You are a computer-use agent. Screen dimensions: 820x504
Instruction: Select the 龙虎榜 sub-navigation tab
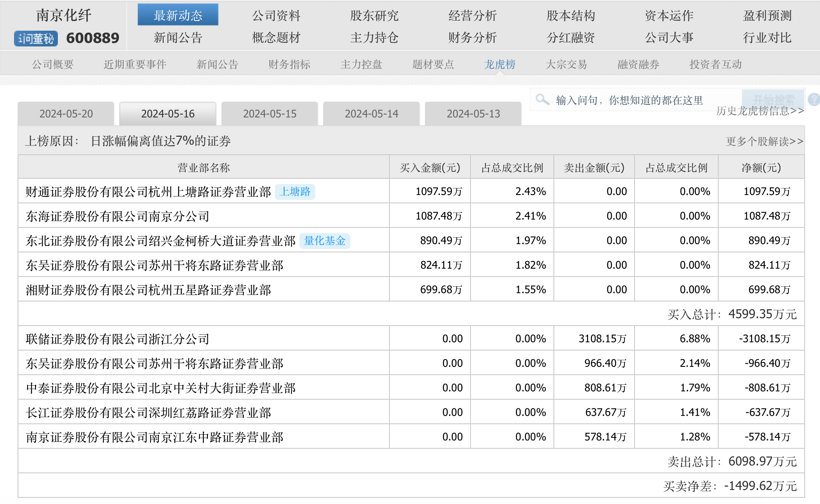(499, 64)
